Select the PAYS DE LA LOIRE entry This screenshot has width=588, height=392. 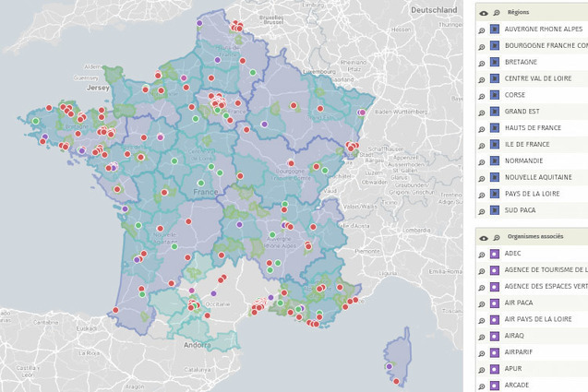pos(532,194)
